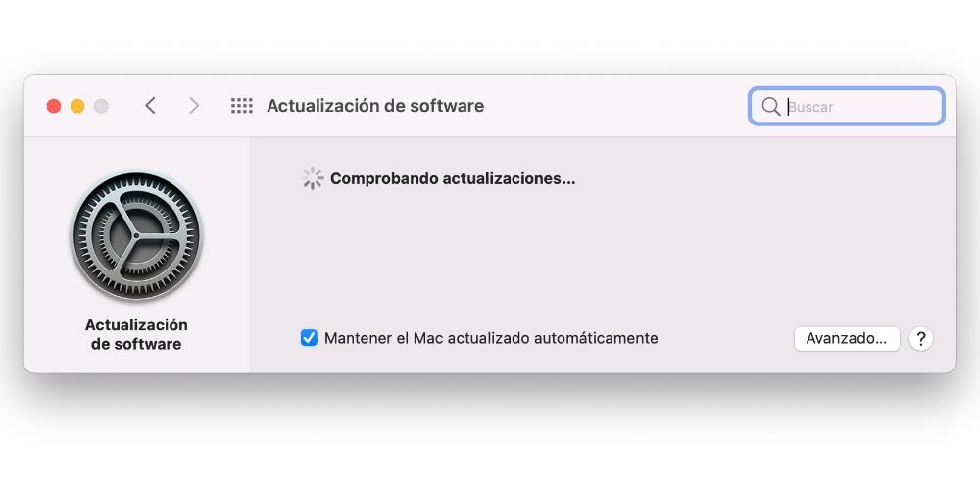
Task: Click the magnifying glass in search box
Action: coord(770,106)
